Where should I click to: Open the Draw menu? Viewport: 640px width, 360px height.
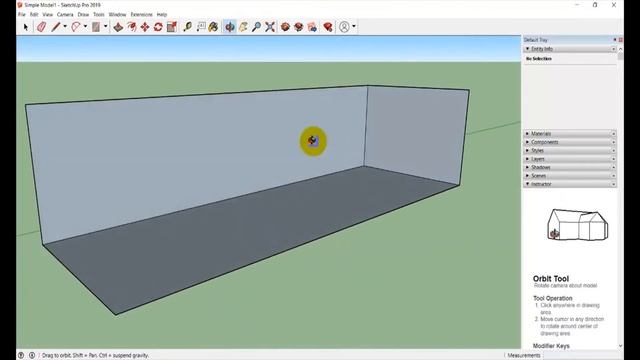83,14
